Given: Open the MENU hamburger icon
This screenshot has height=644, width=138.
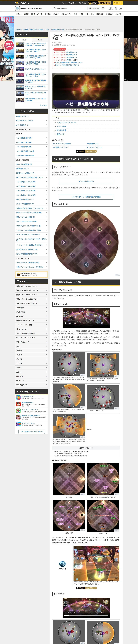Looking at the screenshot, I should click(121, 8).
